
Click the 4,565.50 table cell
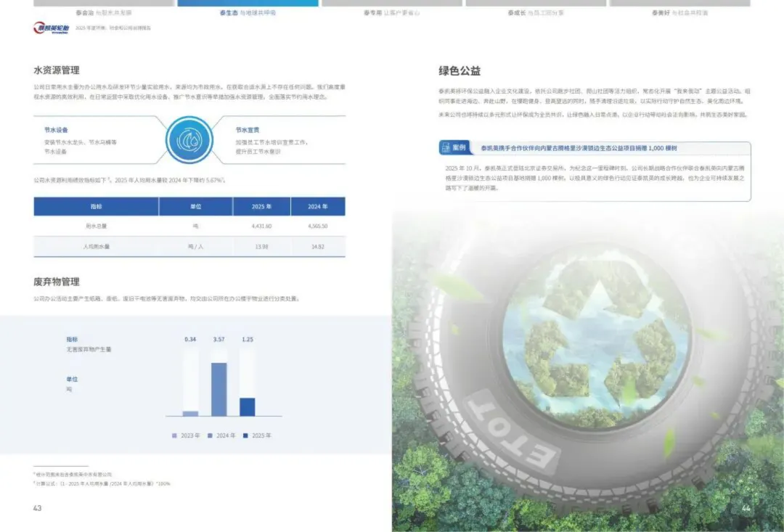[x=318, y=226]
